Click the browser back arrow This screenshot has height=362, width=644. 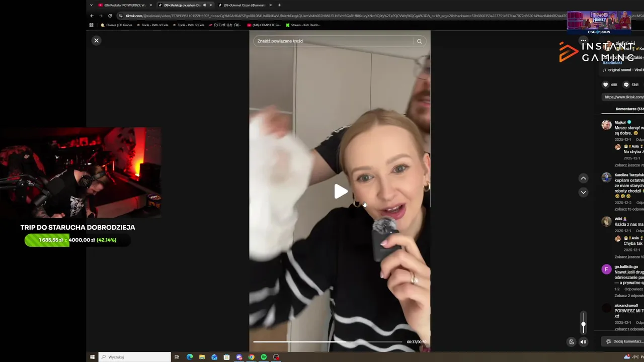[92, 16]
